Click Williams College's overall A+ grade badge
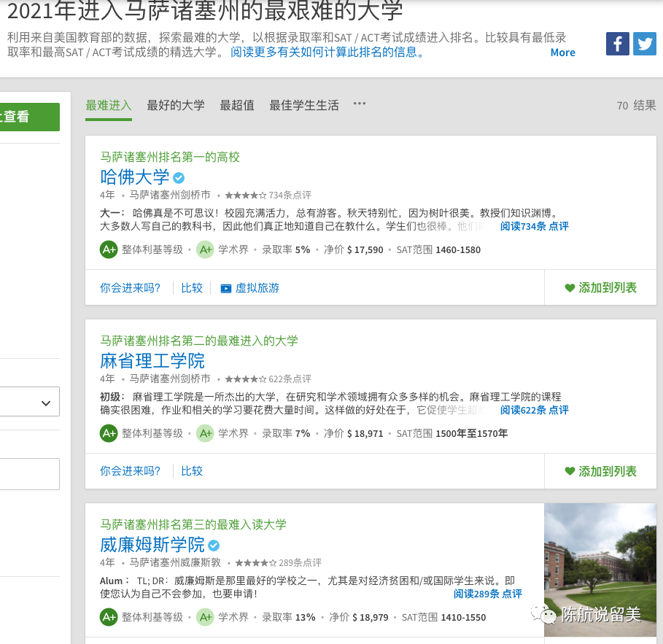This screenshot has height=644, width=663. tap(109, 617)
